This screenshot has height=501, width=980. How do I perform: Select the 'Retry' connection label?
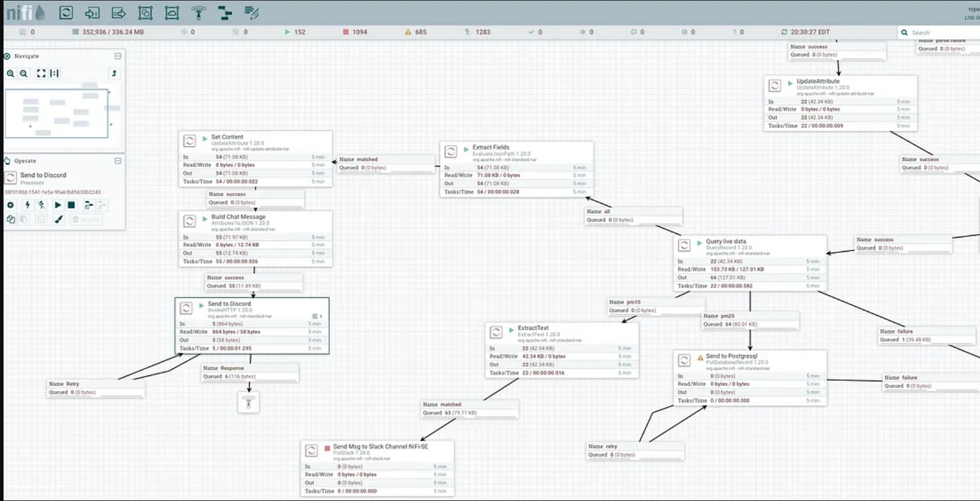click(x=96, y=388)
